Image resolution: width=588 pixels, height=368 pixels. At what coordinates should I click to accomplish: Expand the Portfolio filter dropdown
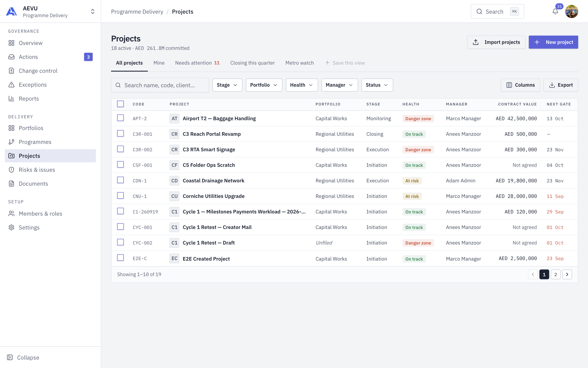(264, 85)
